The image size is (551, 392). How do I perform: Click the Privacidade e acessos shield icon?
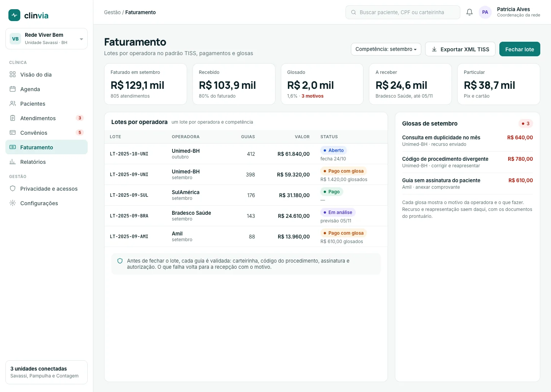pyautogui.click(x=13, y=189)
